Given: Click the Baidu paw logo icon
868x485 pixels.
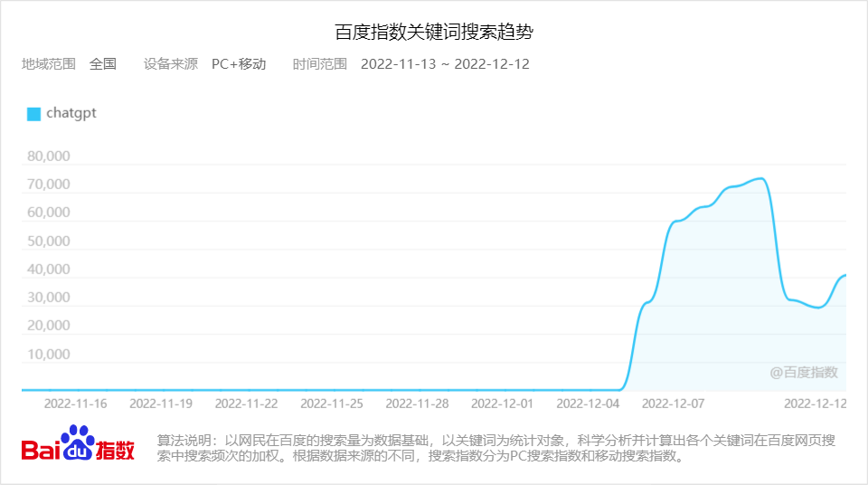Looking at the screenshot, I should tap(78, 442).
